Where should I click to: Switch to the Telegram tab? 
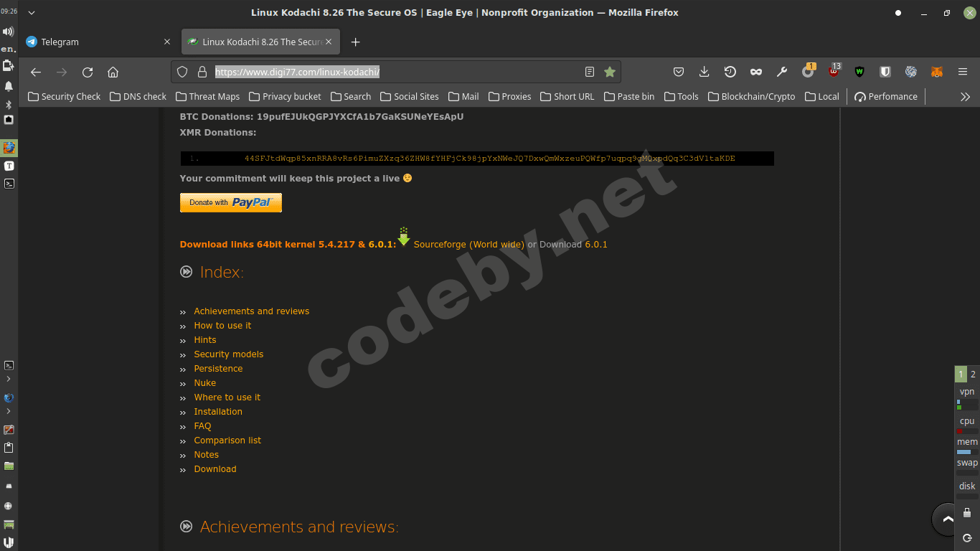point(98,42)
